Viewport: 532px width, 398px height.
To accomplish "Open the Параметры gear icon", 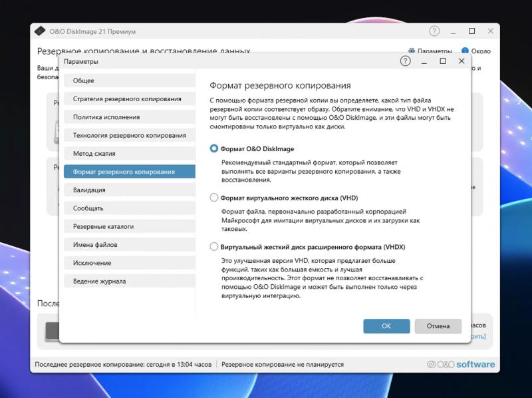I will pos(412,51).
